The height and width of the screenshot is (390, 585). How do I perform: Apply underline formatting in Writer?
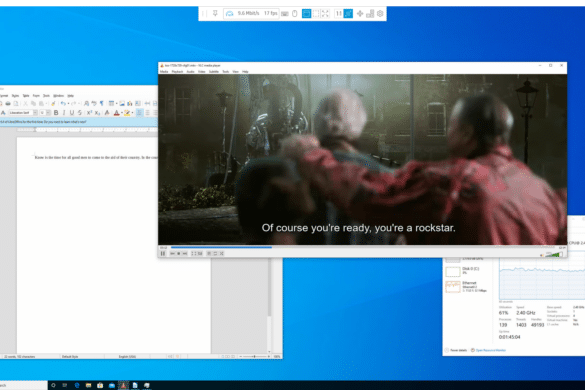tap(72, 113)
